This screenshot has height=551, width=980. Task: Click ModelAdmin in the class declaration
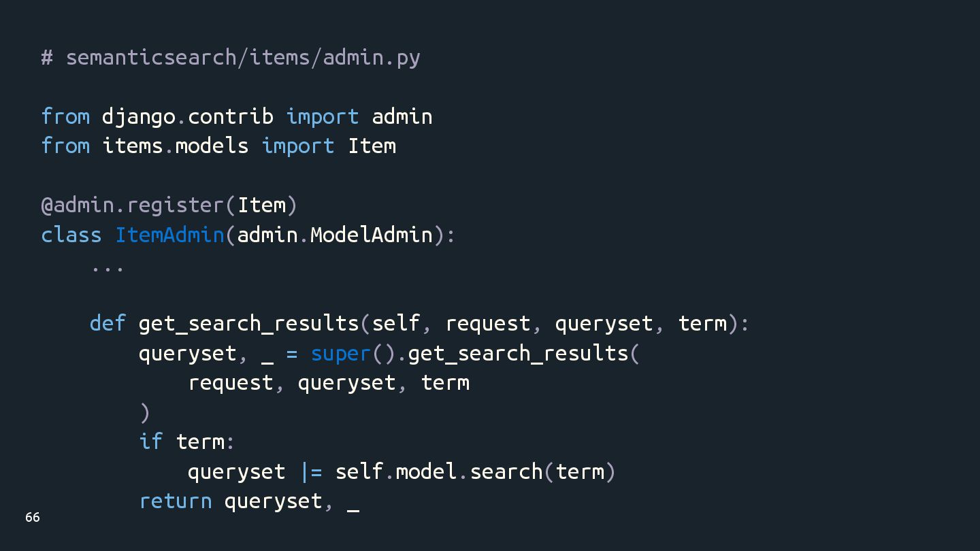(372, 235)
